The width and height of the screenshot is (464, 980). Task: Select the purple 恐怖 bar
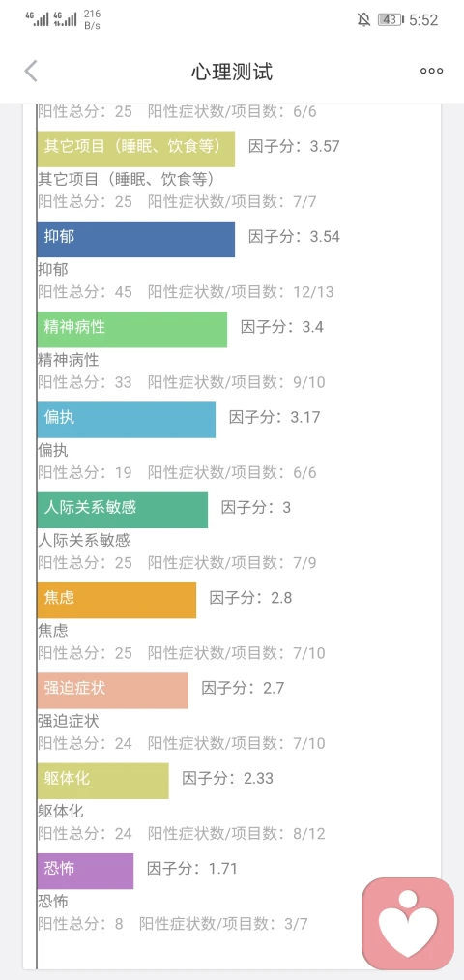[86, 872]
